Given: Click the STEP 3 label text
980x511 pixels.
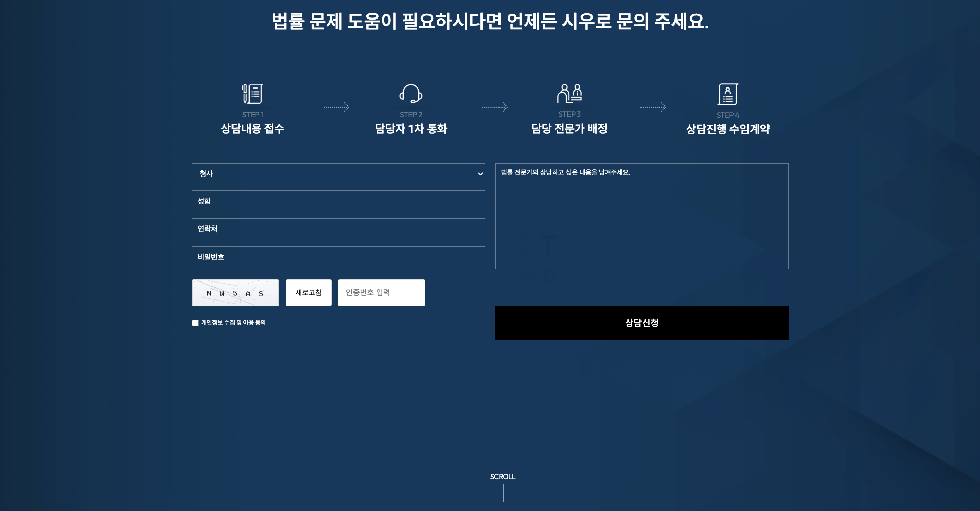Looking at the screenshot, I should [569, 114].
